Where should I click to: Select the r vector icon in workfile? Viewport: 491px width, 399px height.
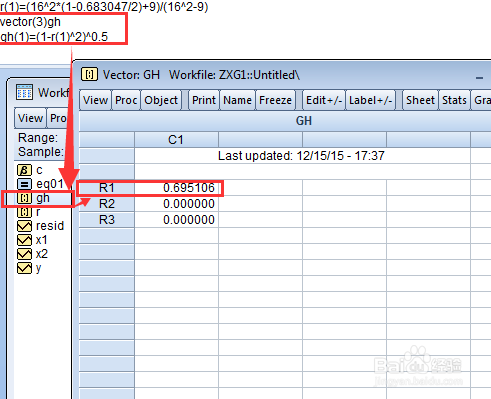click(x=24, y=212)
